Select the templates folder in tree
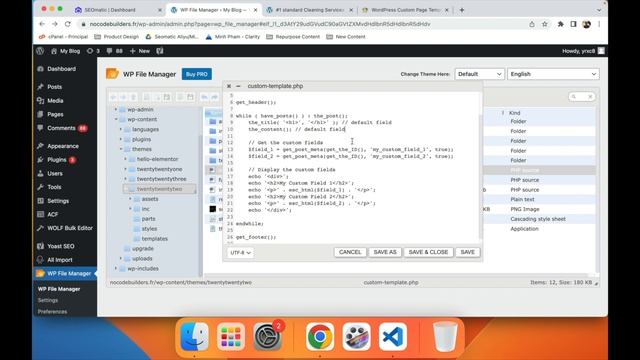The image size is (640, 360). click(x=155, y=239)
